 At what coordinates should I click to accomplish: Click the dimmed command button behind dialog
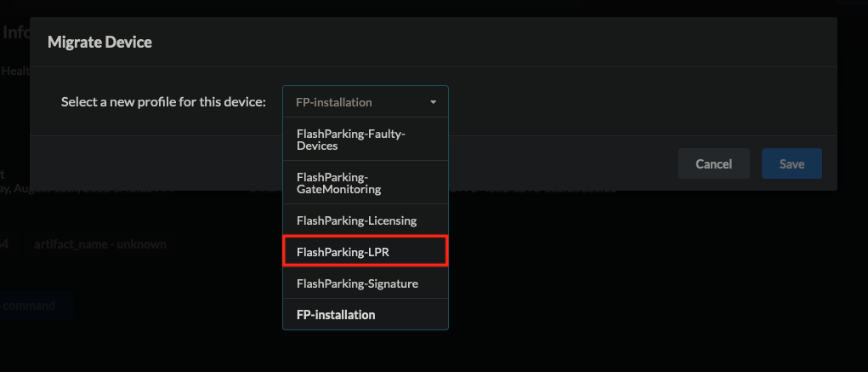pyautogui.click(x=31, y=306)
